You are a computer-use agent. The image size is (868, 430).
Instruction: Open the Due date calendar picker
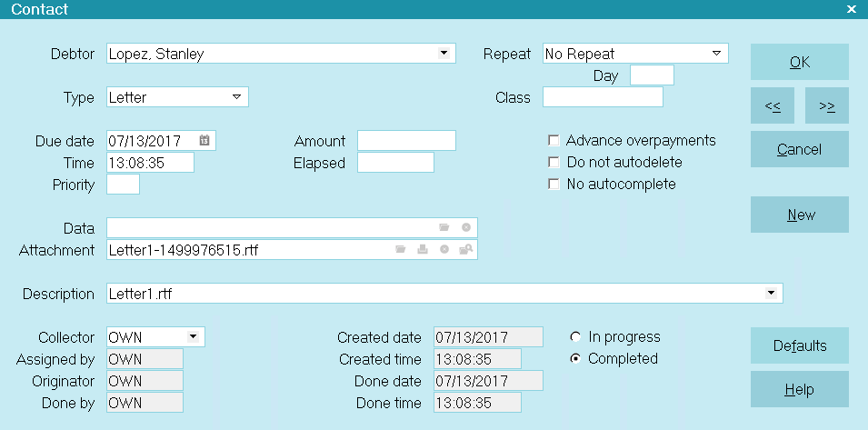(205, 141)
